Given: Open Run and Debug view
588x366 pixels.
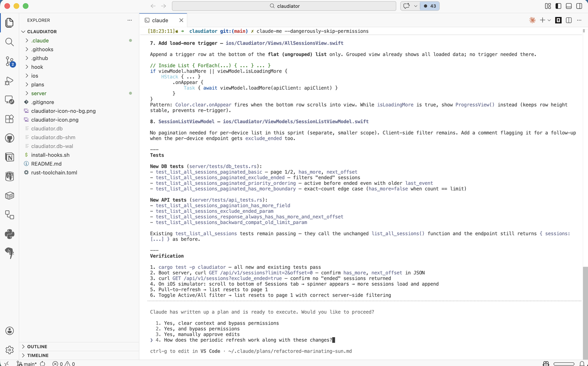Looking at the screenshot, I should tap(9, 81).
